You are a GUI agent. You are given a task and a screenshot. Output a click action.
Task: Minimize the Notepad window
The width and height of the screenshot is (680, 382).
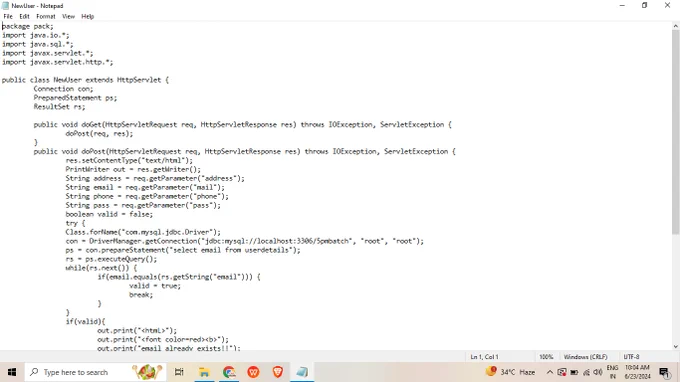(x=622, y=6)
